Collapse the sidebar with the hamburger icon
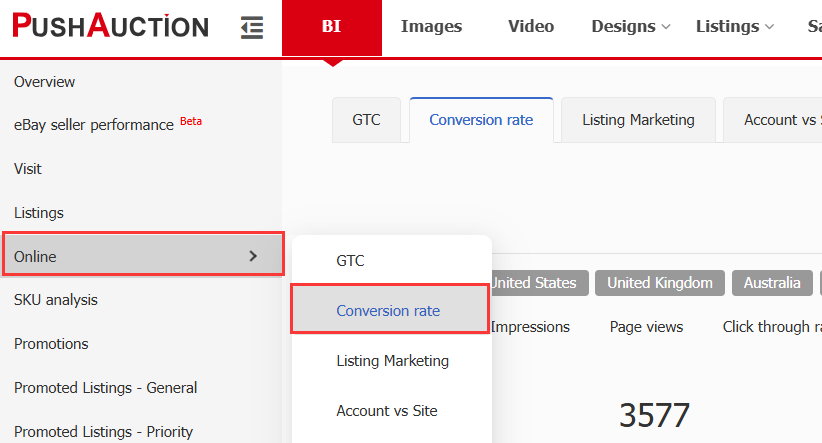Viewport: 822px width, 443px height. (252, 27)
